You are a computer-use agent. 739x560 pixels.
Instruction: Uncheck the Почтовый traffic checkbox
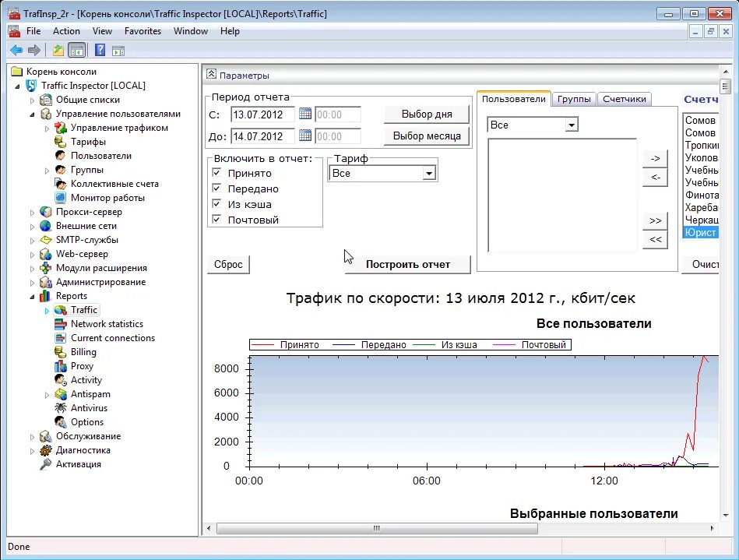click(x=215, y=220)
